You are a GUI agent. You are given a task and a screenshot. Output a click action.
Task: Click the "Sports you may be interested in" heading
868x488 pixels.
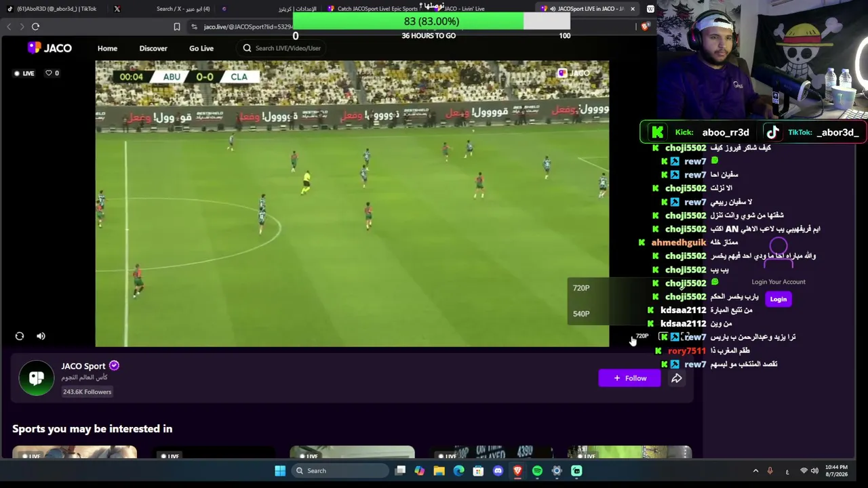[x=92, y=429]
